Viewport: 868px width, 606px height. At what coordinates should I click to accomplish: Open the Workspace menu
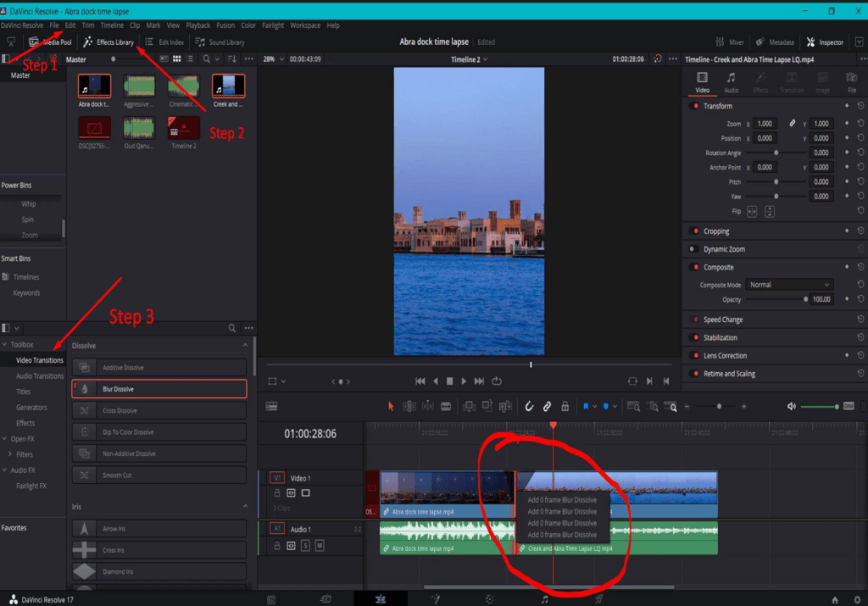[305, 25]
